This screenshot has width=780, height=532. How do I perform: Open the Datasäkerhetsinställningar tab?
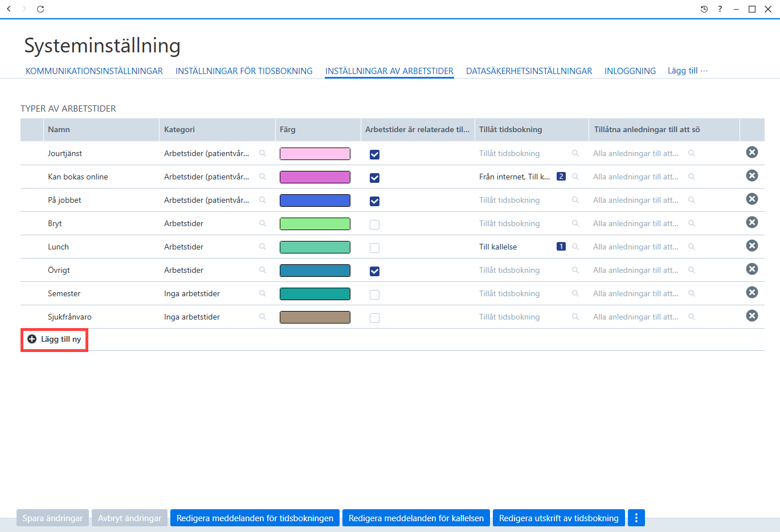click(x=529, y=71)
